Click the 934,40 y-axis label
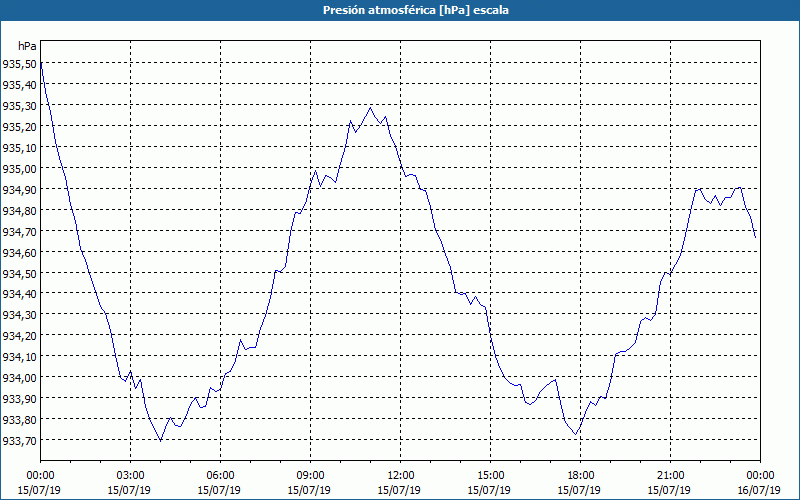This screenshot has width=800, height=500. pyautogui.click(x=19, y=294)
